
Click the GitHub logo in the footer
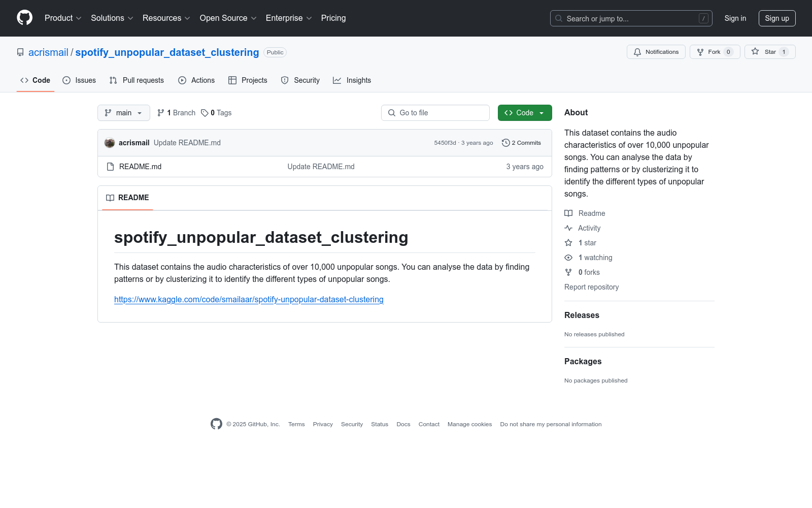click(x=216, y=424)
